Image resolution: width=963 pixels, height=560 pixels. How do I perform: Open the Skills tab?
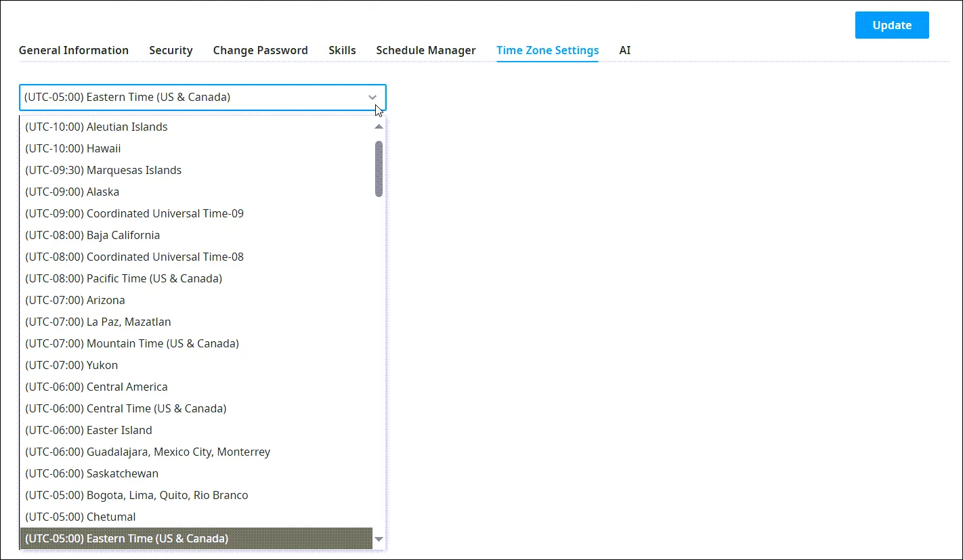(342, 50)
